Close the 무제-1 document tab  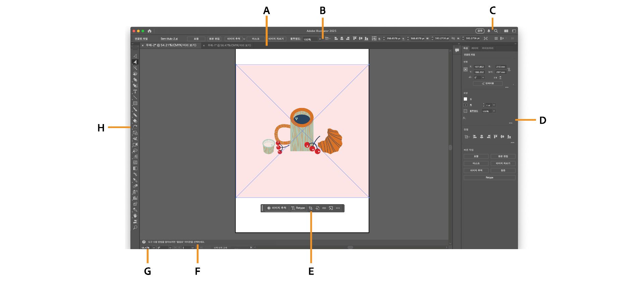click(x=204, y=46)
